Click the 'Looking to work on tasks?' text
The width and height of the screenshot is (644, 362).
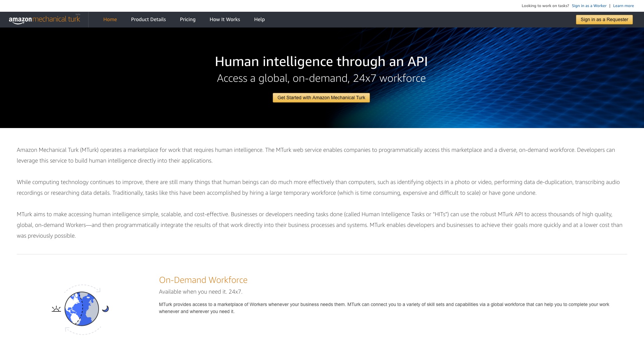coord(545,6)
